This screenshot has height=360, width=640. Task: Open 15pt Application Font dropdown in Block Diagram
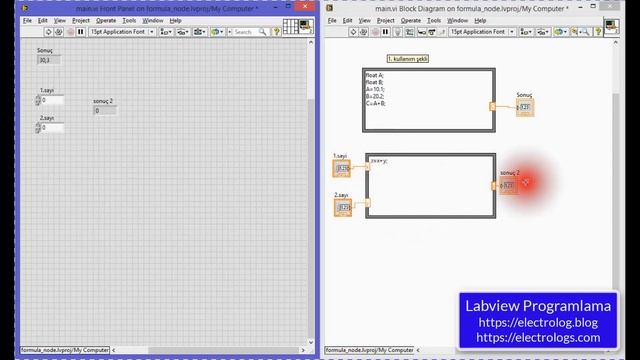click(482, 32)
